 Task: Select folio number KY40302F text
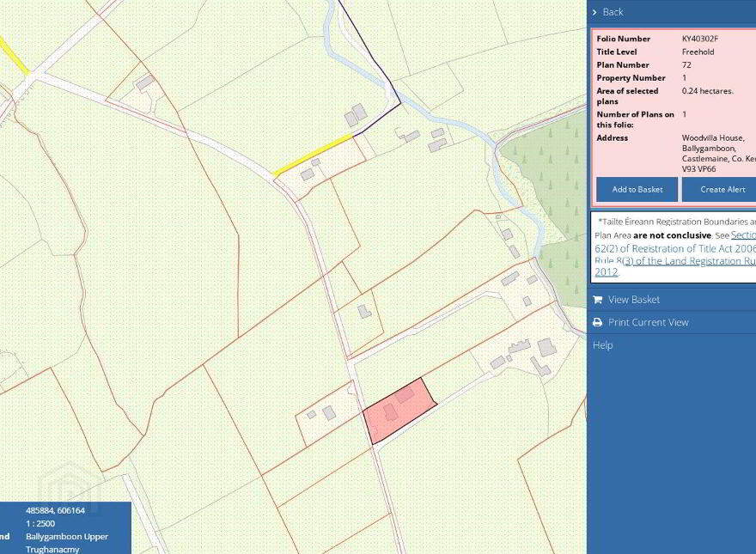coord(699,39)
